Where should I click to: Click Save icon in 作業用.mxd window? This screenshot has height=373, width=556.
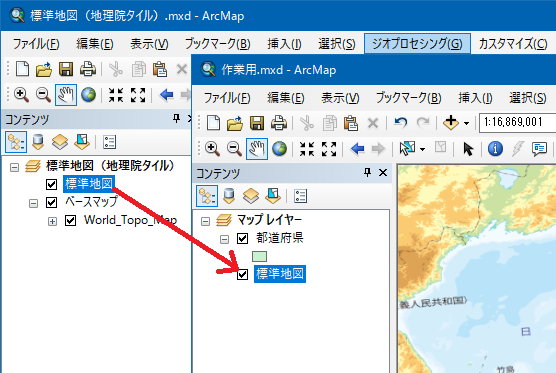(x=257, y=123)
